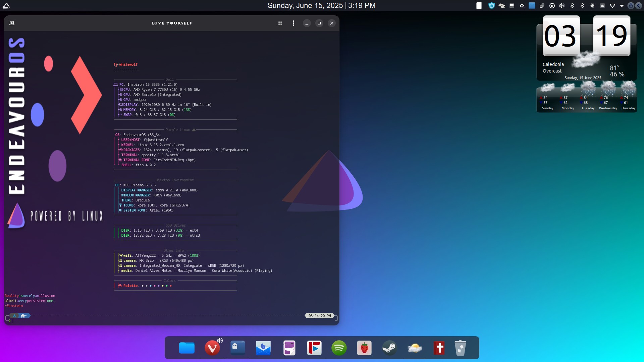Open the removable devices eject icon
644x362 pixels.
pyautogui.click(x=602, y=6)
